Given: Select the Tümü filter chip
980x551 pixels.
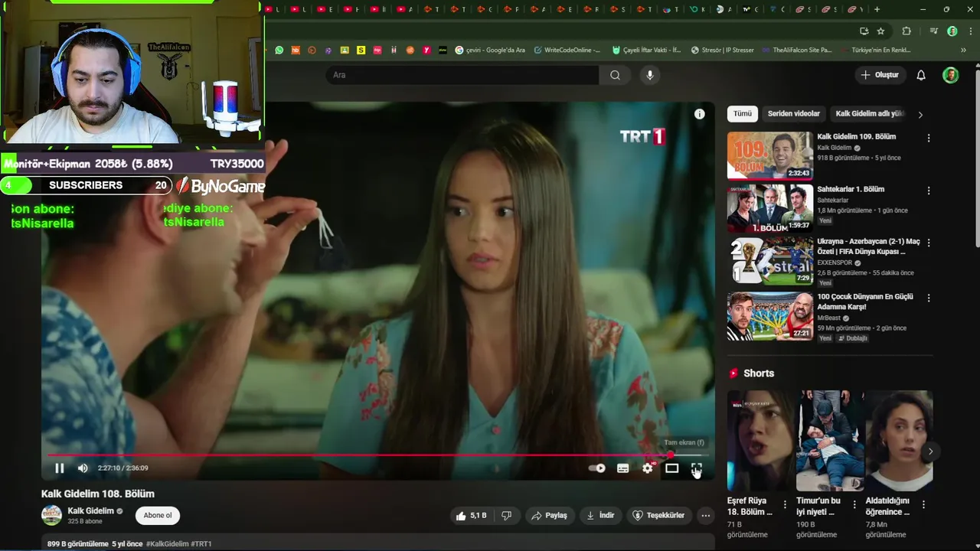Looking at the screenshot, I should click(743, 114).
